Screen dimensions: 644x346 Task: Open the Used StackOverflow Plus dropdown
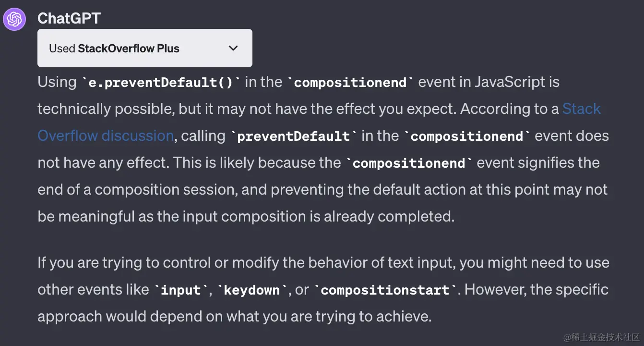point(144,48)
